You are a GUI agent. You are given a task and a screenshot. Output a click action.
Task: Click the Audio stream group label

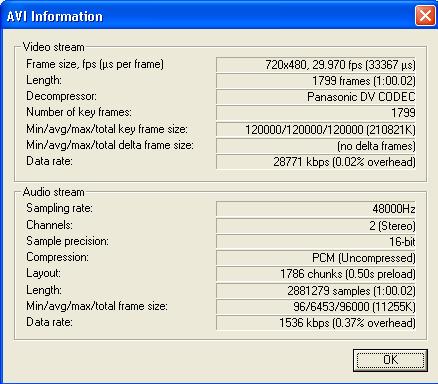click(x=54, y=192)
